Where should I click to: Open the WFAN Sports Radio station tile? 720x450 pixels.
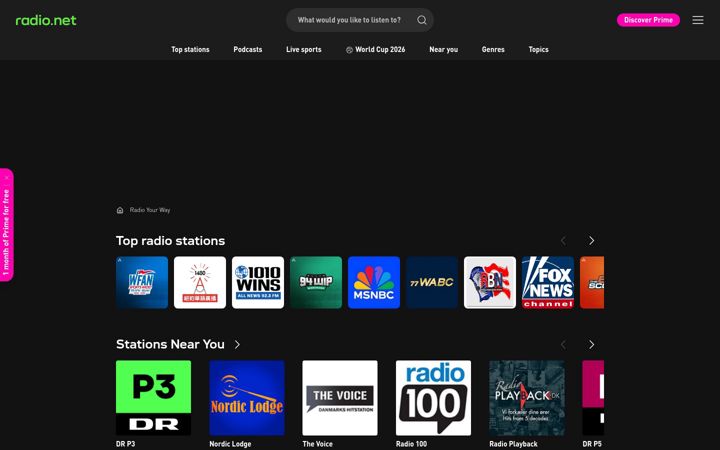[x=142, y=282]
